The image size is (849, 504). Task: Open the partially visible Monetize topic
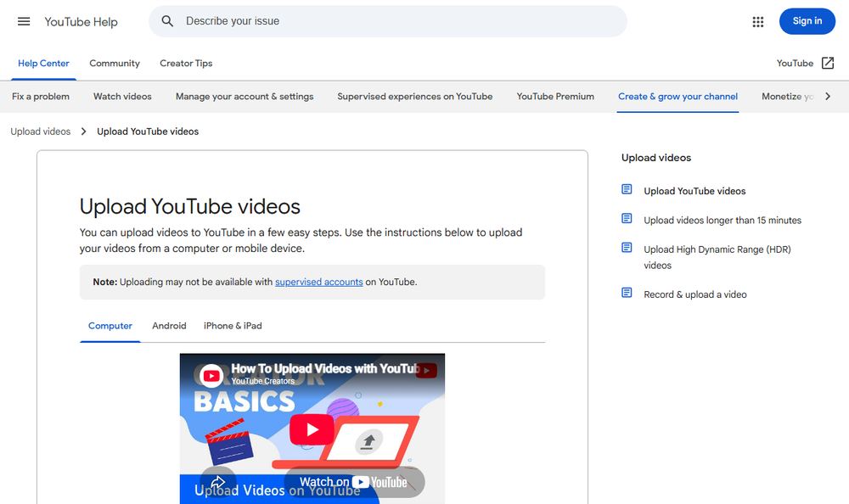click(x=787, y=97)
